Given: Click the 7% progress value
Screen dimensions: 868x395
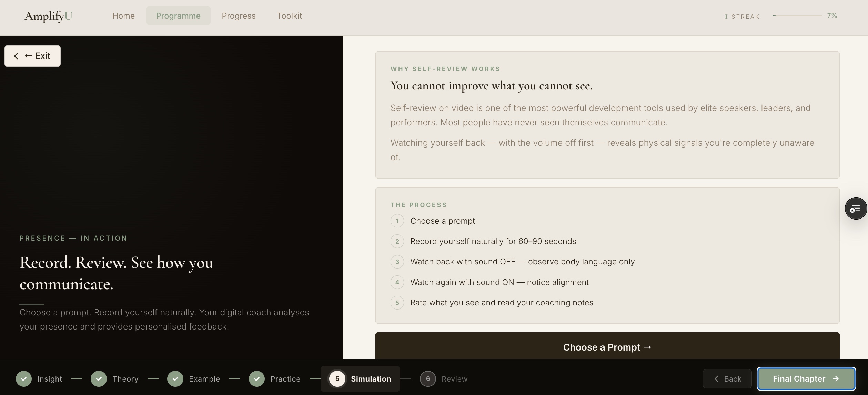Looking at the screenshot, I should [x=832, y=16].
